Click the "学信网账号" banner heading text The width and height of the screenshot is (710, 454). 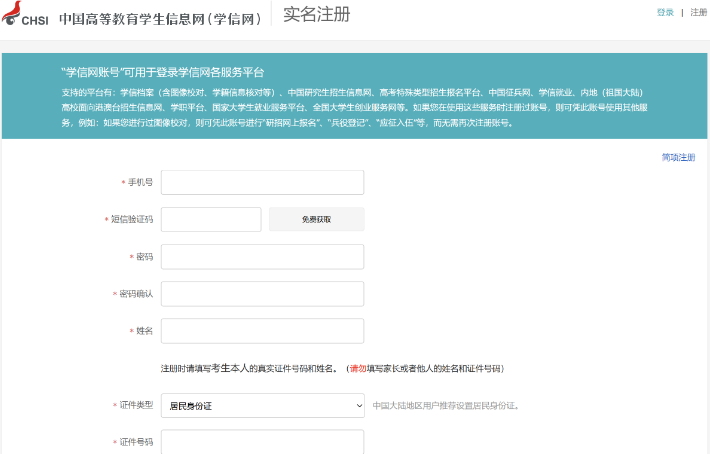(x=162, y=73)
